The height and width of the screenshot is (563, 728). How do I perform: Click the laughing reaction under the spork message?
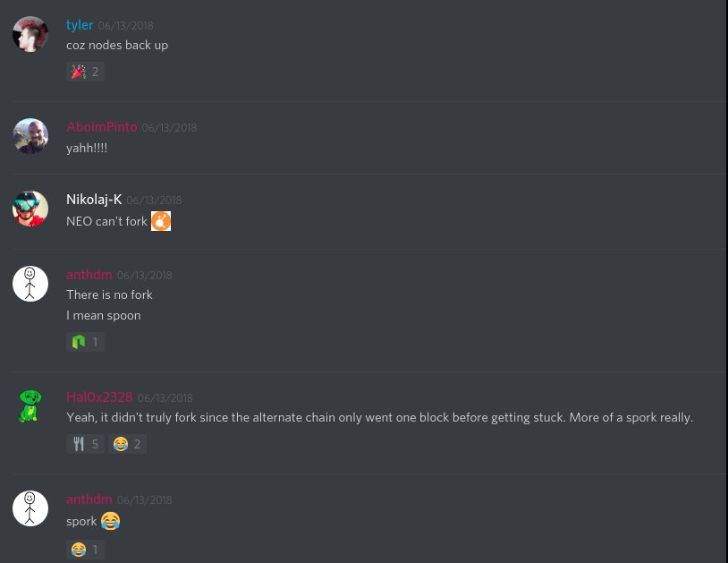[85, 550]
